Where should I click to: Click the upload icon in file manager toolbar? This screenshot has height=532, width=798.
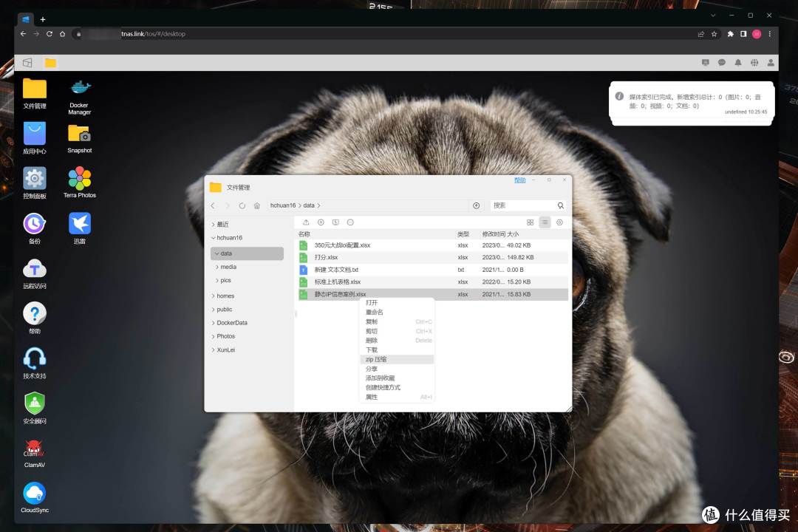coord(306,222)
